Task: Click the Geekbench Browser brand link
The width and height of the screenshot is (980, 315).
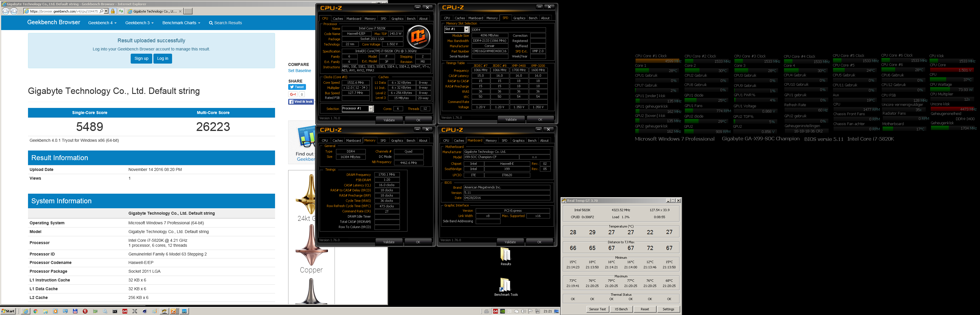Action: pyautogui.click(x=54, y=22)
